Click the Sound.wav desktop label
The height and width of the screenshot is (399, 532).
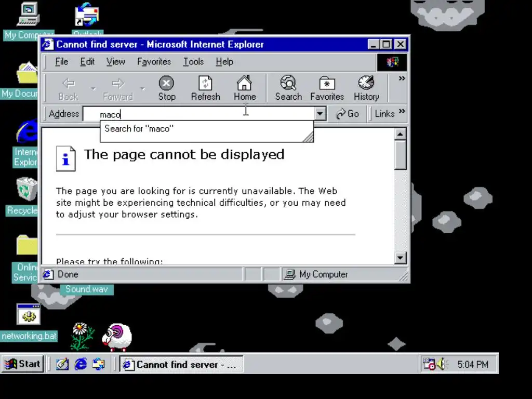click(87, 289)
